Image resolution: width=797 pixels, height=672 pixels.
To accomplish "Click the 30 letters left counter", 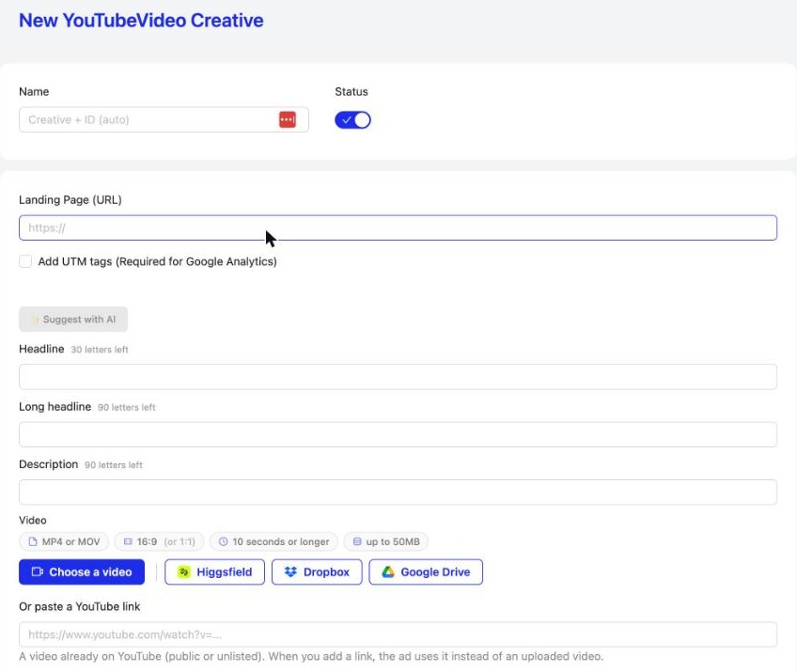I will tap(100, 350).
